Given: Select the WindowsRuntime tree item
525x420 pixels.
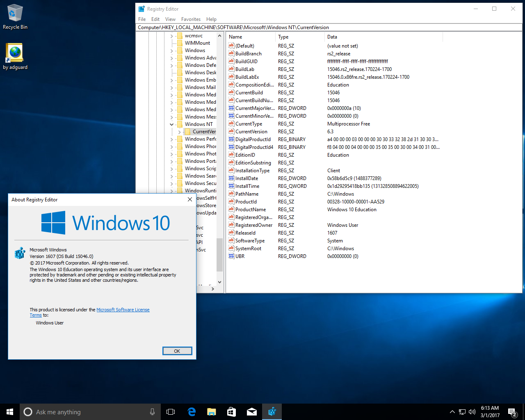Looking at the screenshot, I should click(201, 191).
